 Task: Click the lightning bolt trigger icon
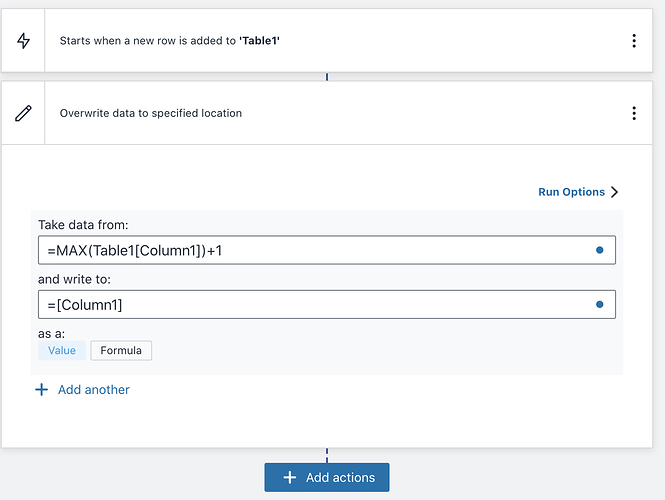pyautogui.click(x=23, y=41)
